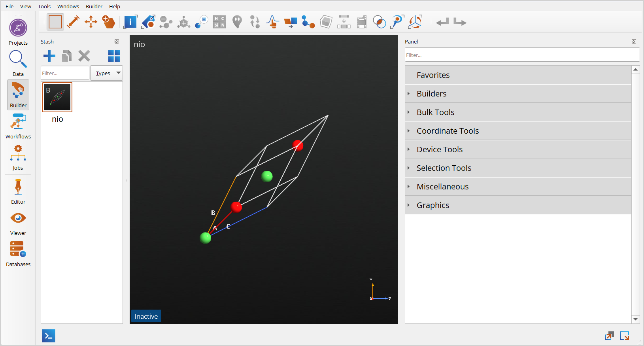Open the Favorites section
Screen dimensions: 644x346
tap(518, 75)
